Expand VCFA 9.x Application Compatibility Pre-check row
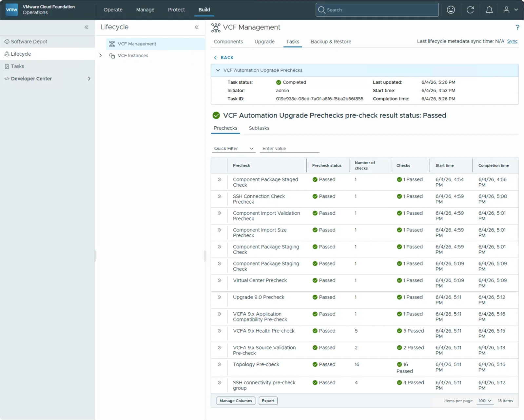 point(219,314)
